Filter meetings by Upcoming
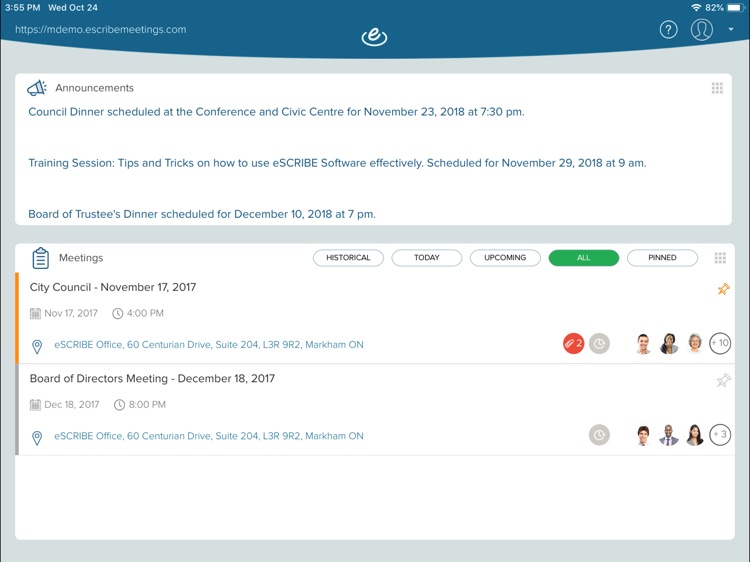Image resolution: width=750 pixels, height=562 pixels. [x=505, y=257]
